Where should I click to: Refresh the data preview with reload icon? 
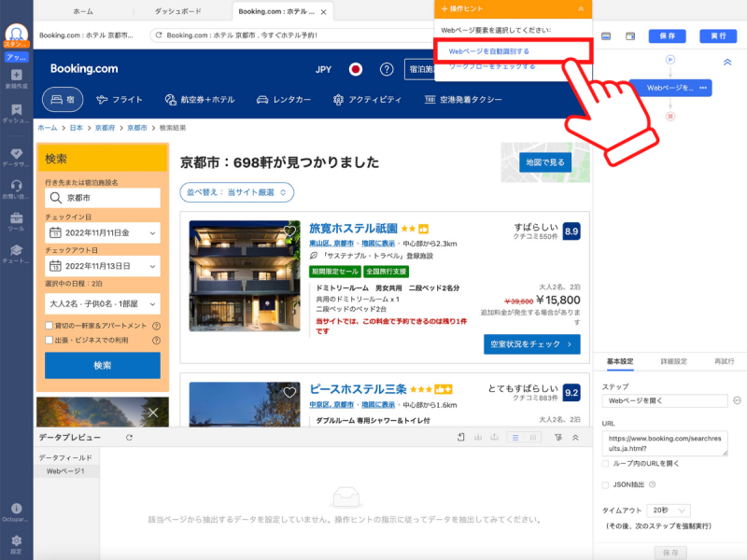click(129, 437)
